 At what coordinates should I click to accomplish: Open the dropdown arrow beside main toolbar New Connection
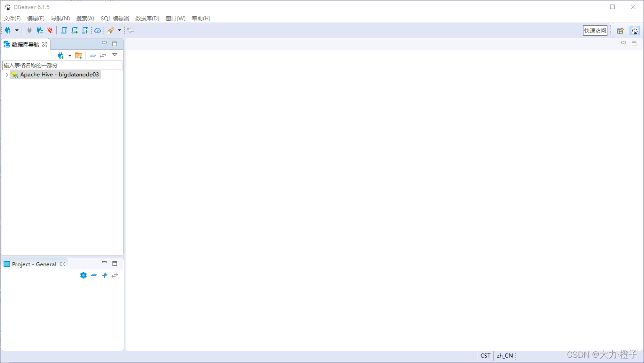click(17, 30)
